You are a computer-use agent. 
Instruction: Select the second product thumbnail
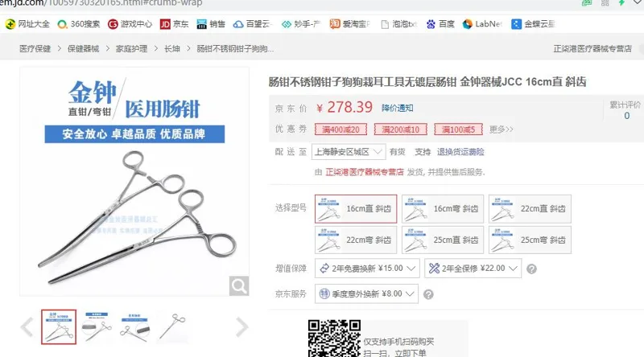point(97,327)
